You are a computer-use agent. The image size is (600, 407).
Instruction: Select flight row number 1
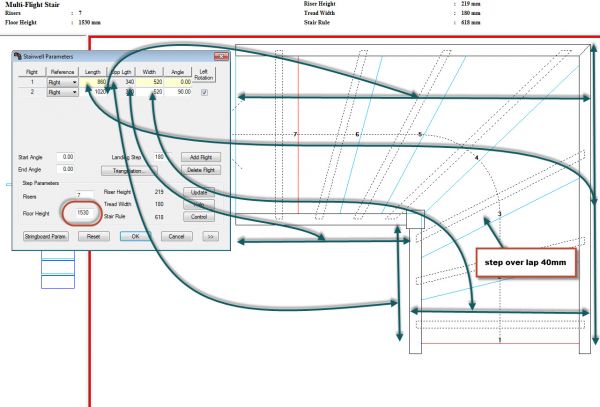coord(32,82)
